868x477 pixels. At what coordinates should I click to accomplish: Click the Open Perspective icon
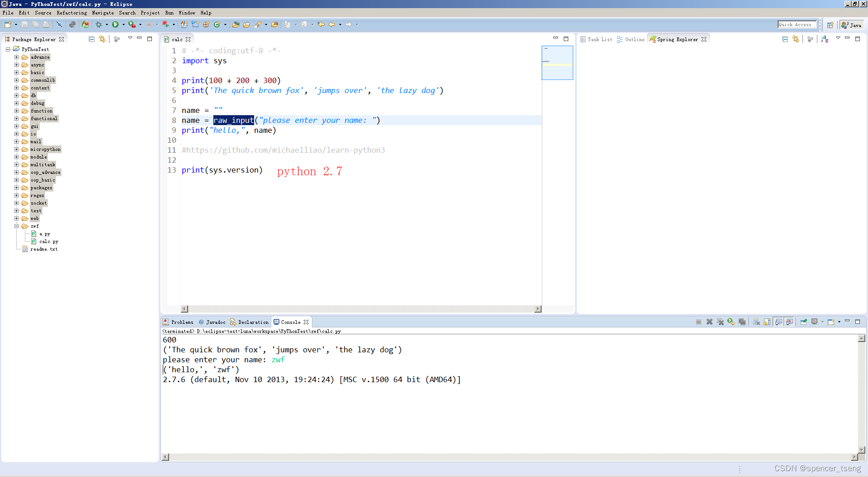coord(830,25)
